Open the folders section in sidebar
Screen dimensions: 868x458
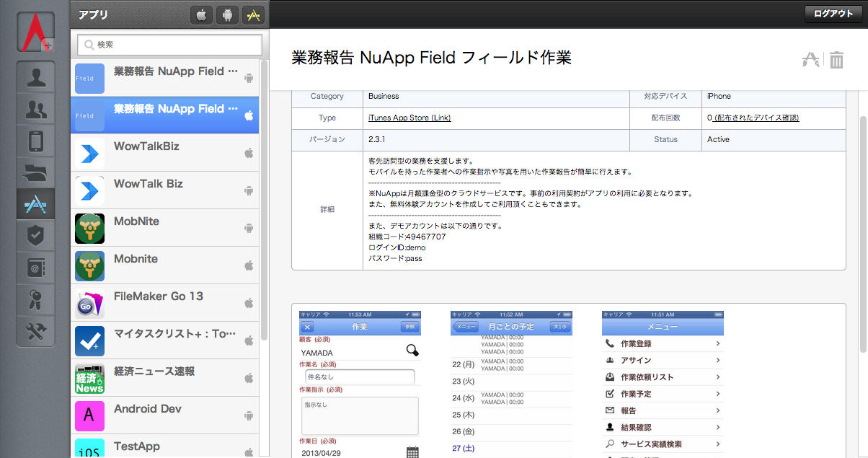point(35,173)
